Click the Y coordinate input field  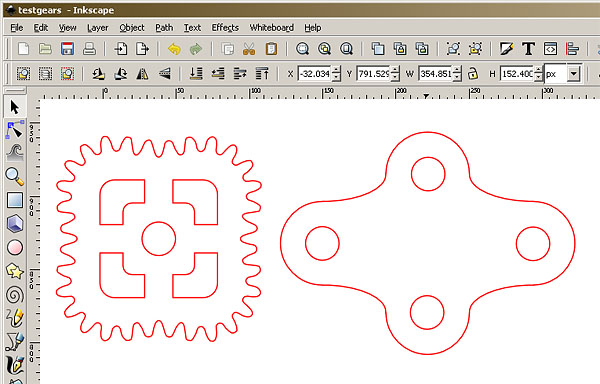[x=373, y=73]
